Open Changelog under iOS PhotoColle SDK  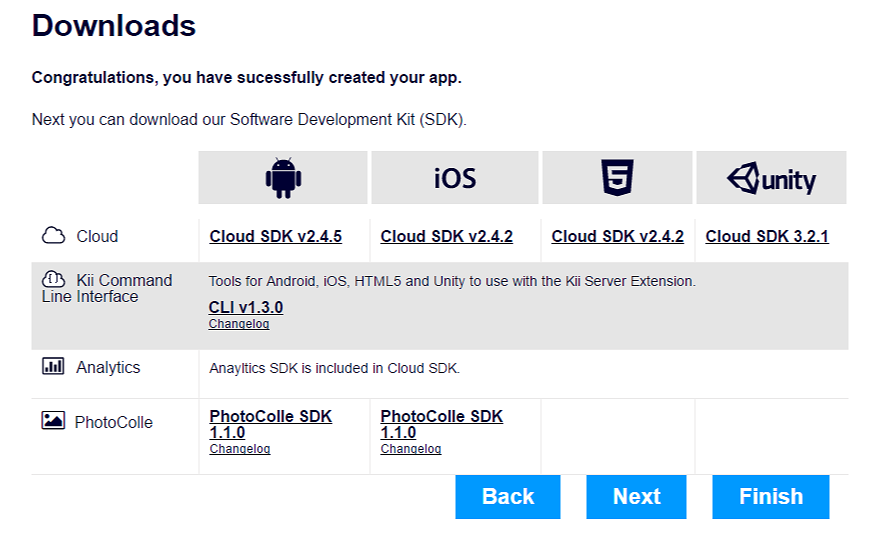[411, 449]
